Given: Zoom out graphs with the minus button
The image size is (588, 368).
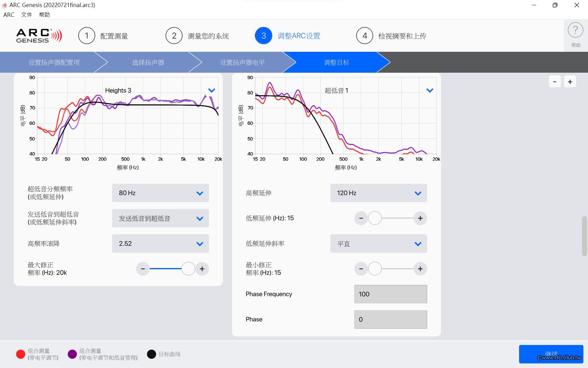Looking at the screenshot, I should (x=555, y=82).
